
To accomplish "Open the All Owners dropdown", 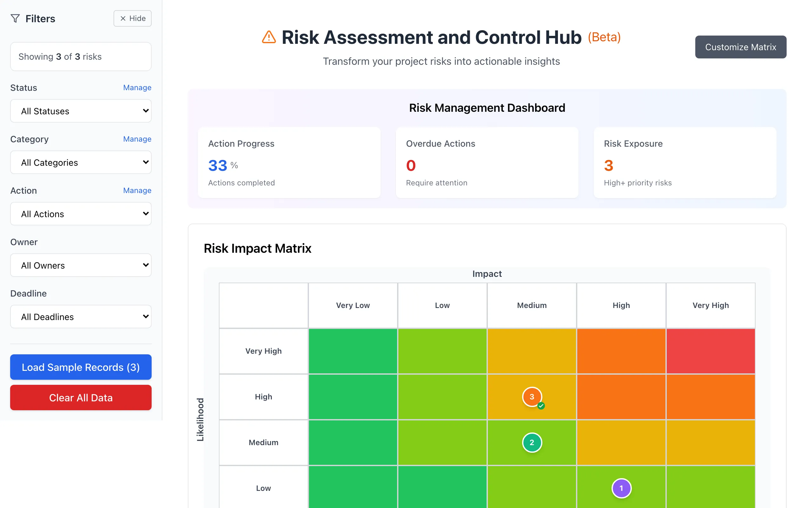I will [x=81, y=265].
